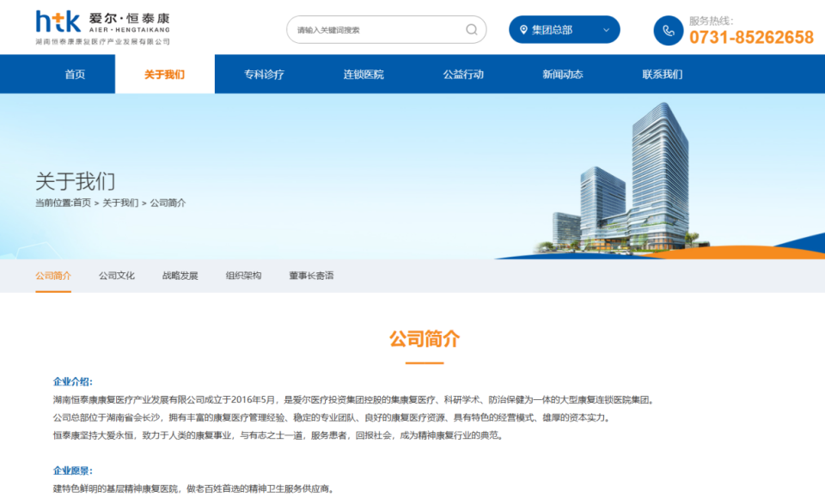Screen dimensions: 825x504
Task: Click the search magnifier icon
Action: click(471, 29)
